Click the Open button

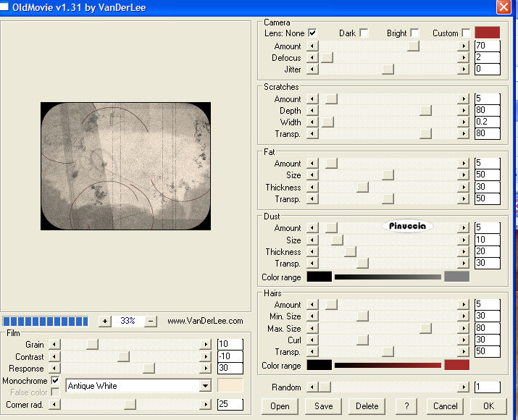(280, 406)
